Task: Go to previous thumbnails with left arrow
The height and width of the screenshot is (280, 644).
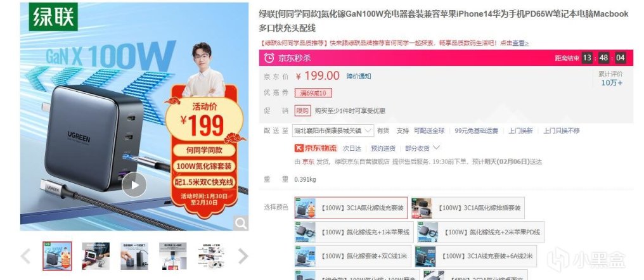Action: coord(25,256)
